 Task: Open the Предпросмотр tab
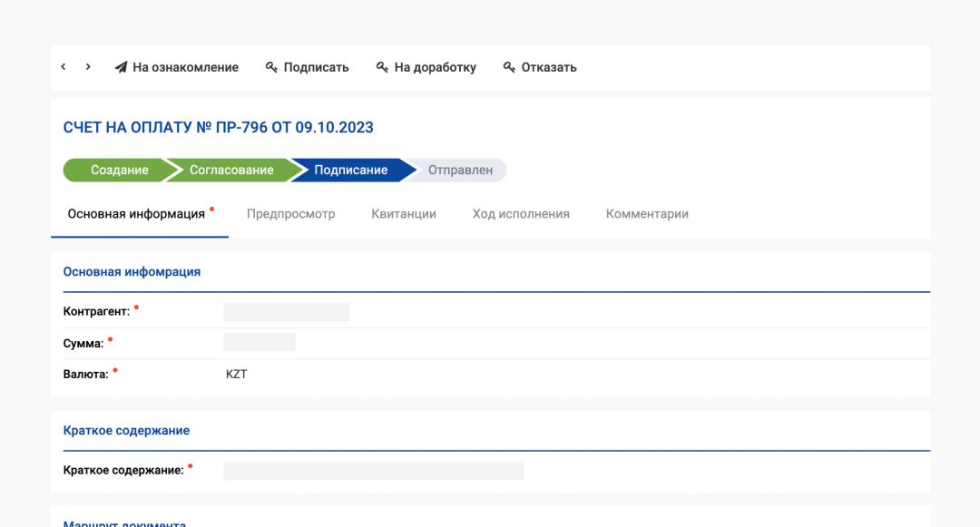[290, 214]
